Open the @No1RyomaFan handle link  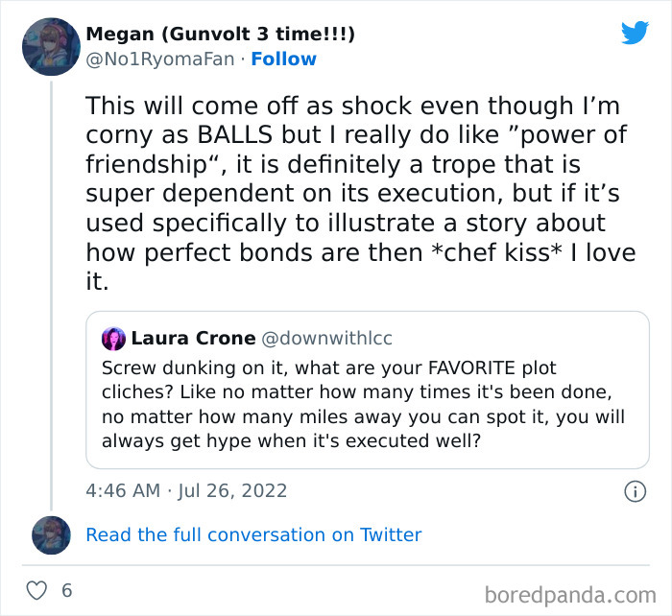(x=160, y=59)
